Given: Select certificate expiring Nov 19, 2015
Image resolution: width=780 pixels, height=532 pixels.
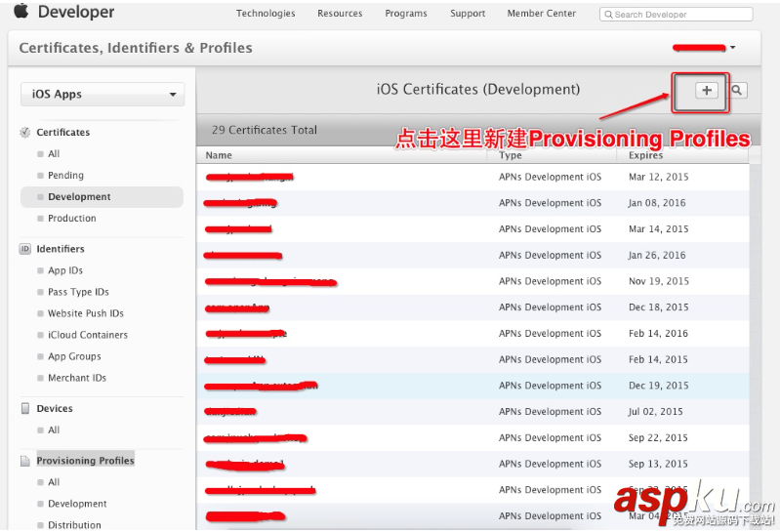Looking at the screenshot, I should (x=472, y=281).
